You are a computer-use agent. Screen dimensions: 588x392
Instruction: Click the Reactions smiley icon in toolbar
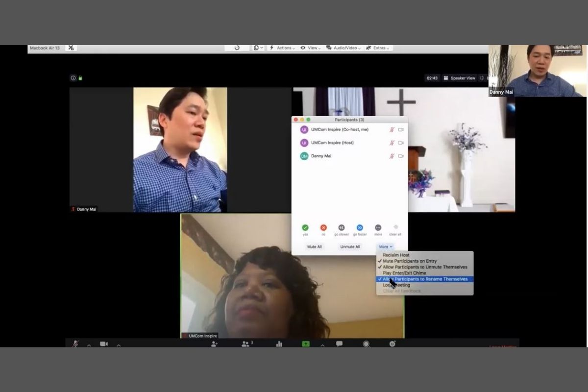(392, 344)
